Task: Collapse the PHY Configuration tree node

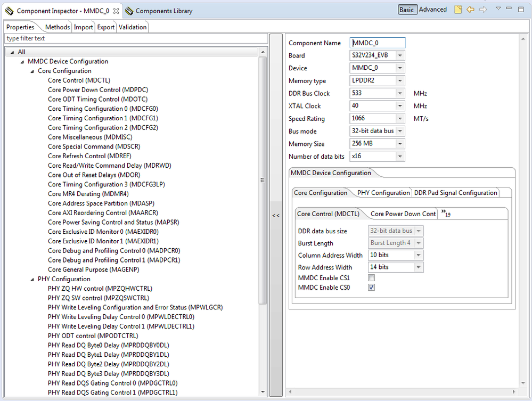Action: [x=32, y=280]
